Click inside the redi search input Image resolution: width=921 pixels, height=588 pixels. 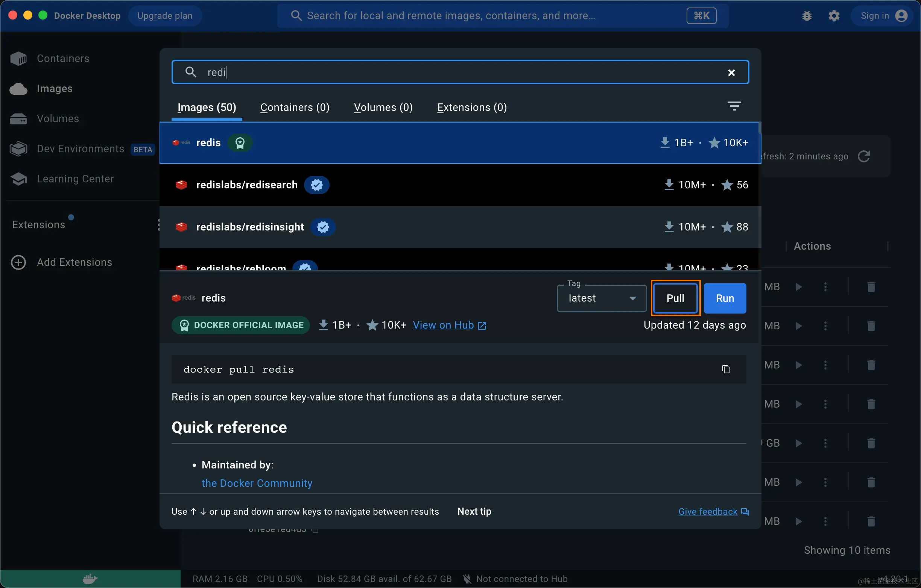460,72
